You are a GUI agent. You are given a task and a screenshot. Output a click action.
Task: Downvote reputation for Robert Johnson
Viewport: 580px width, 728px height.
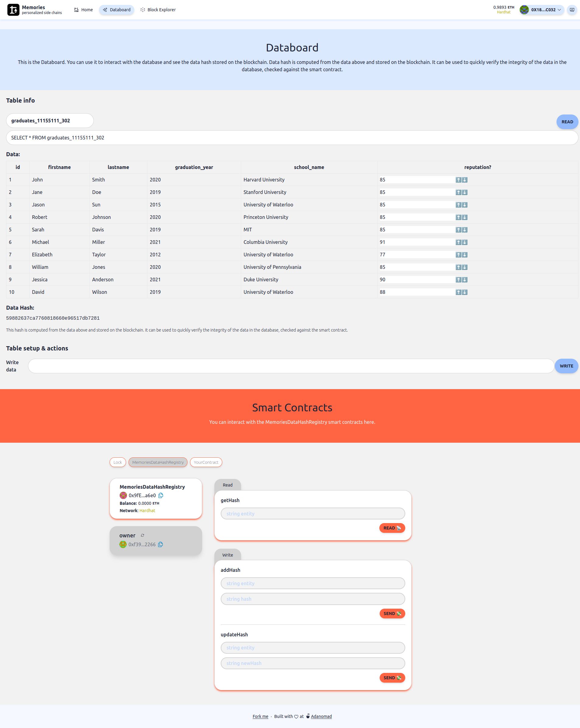[465, 217]
